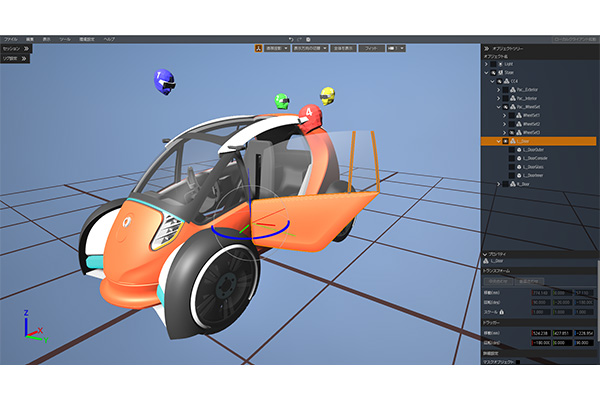
Task: Toggle visibility box of Pac_Interior
Action: point(505,98)
